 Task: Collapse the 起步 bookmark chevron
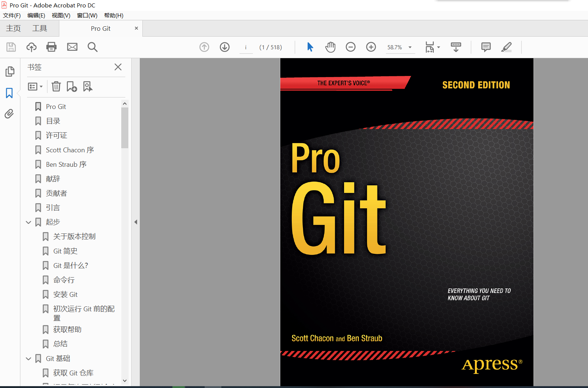coord(29,222)
